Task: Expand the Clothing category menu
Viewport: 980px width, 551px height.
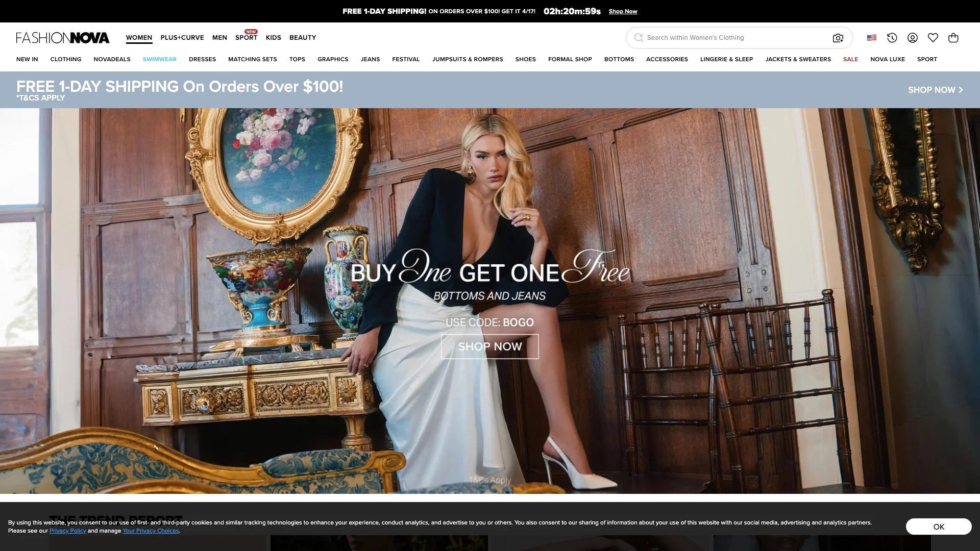Action: (66, 59)
